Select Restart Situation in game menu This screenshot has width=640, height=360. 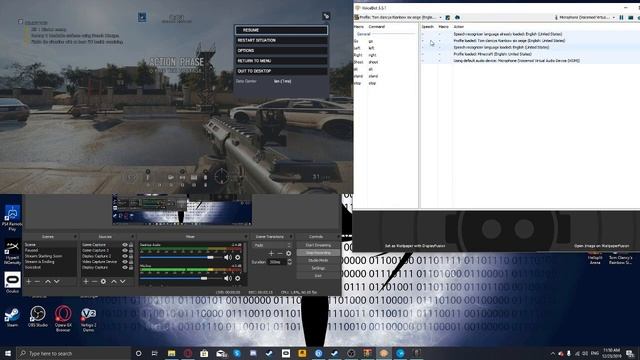click(x=281, y=40)
